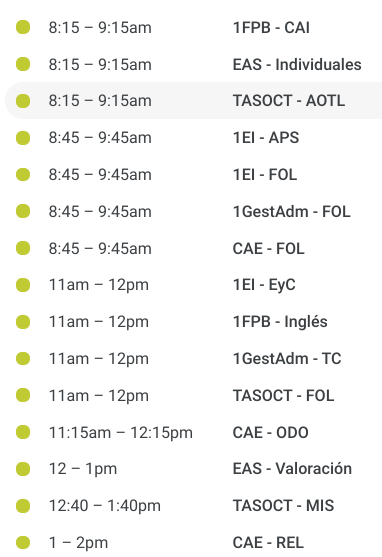382x557 pixels.
Task: Open the EAS - Valoración event
Action: [194, 469]
